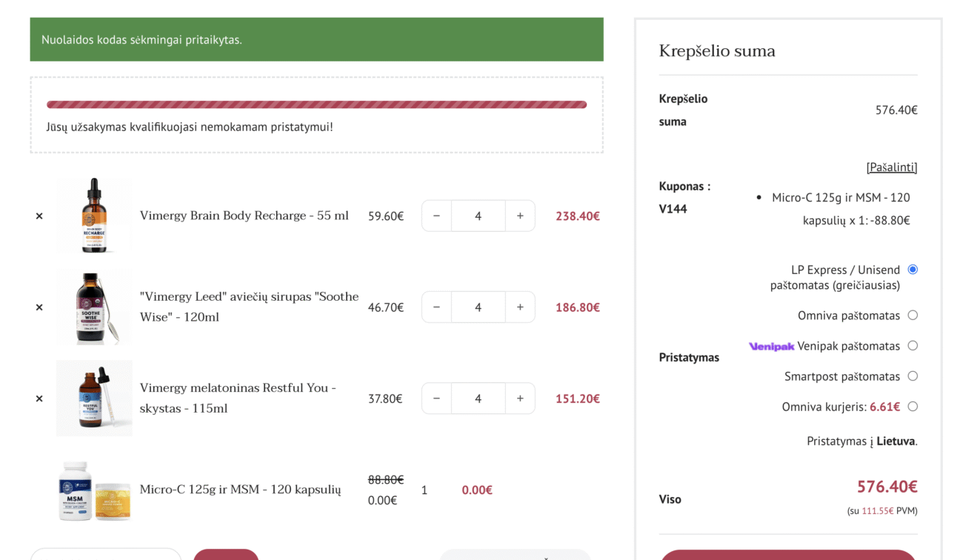The width and height of the screenshot is (963, 560).
Task: Click the Venipak logo icon
Action: [771, 346]
